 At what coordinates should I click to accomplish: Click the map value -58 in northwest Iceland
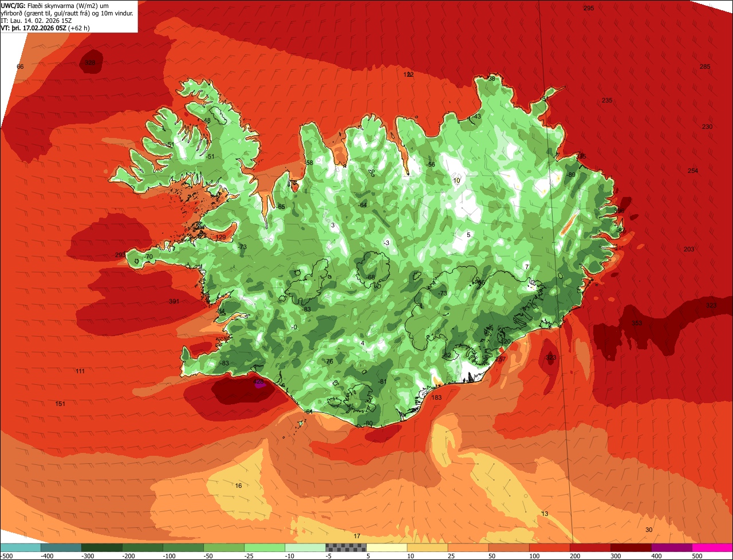coord(309,163)
